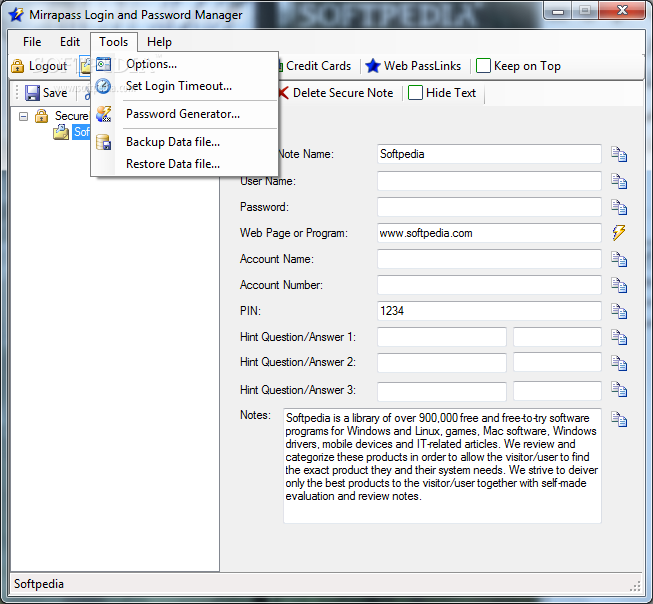Click the Mirrapass star icon in title bar
The width and height of the screenshot is (653, 604).
(x=16, y=15)
